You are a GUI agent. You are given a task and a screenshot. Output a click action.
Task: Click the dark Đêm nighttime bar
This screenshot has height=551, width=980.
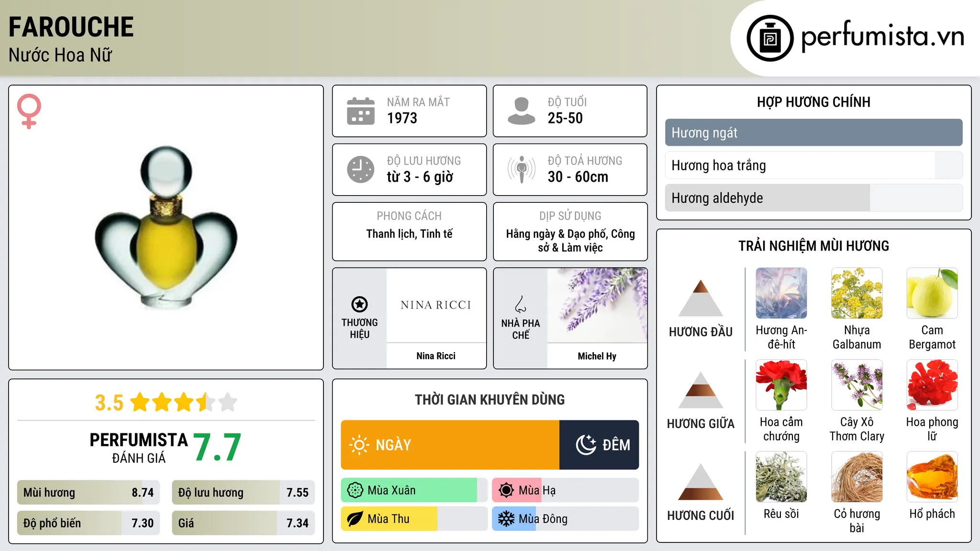[599, 445]
